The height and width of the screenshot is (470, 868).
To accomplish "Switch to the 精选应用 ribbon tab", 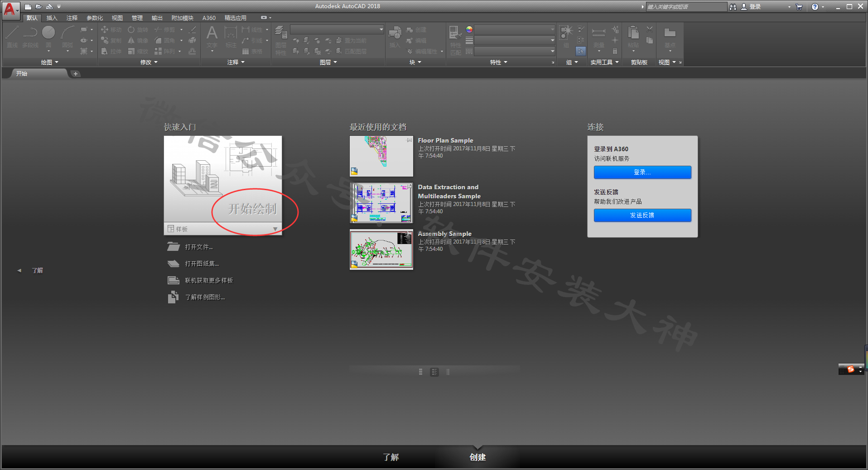I will tap(236, 18).
